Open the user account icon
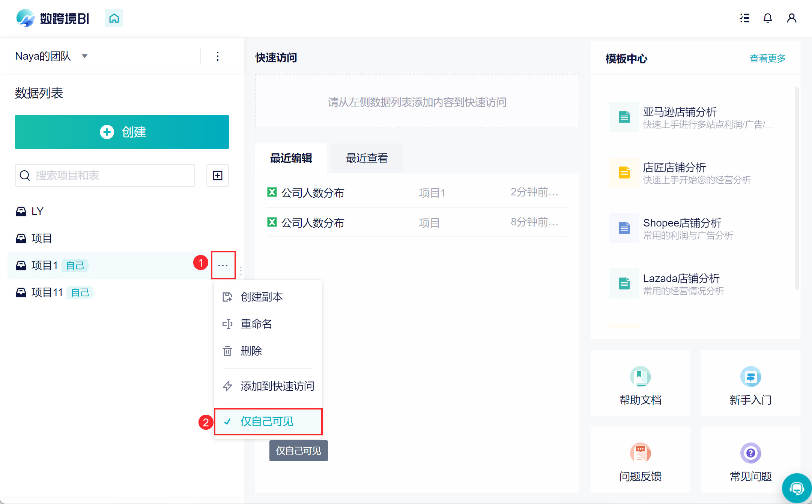 point(792,18)
